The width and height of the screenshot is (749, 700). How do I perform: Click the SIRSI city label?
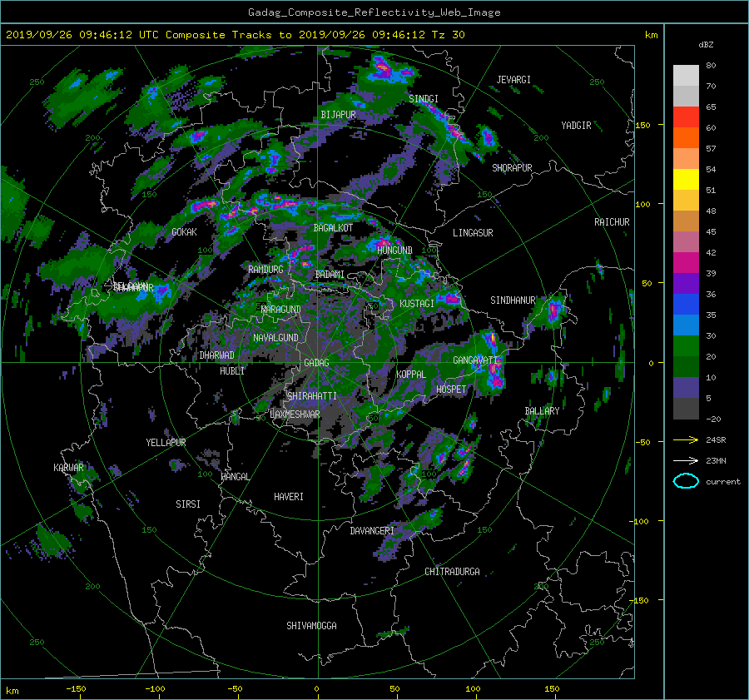(x=188, y=504)
